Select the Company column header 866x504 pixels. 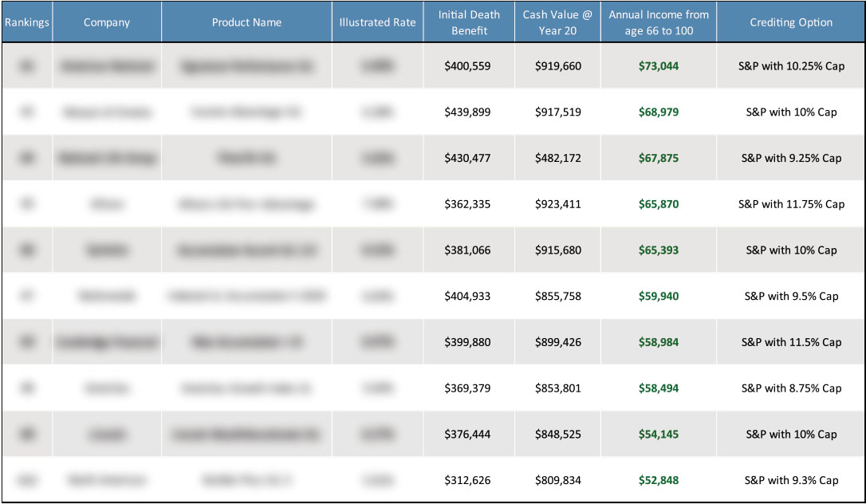tap(107, 22)
